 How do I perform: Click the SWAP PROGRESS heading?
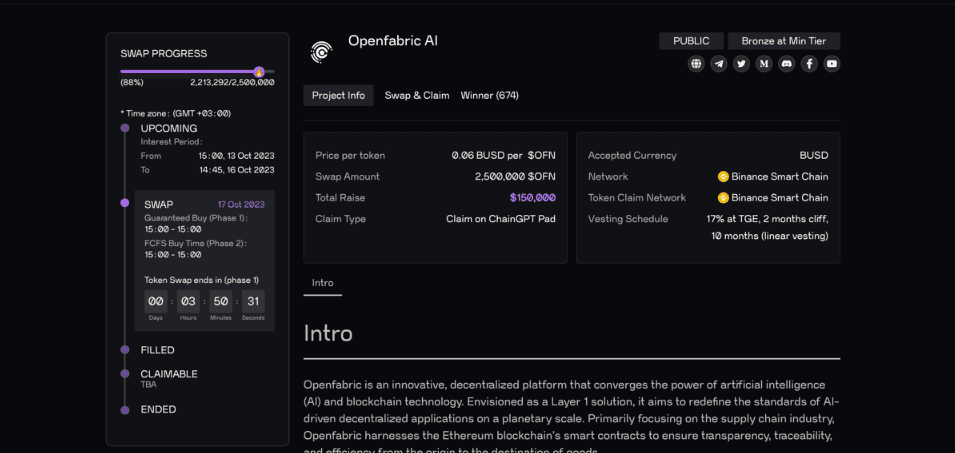(164, 54)
